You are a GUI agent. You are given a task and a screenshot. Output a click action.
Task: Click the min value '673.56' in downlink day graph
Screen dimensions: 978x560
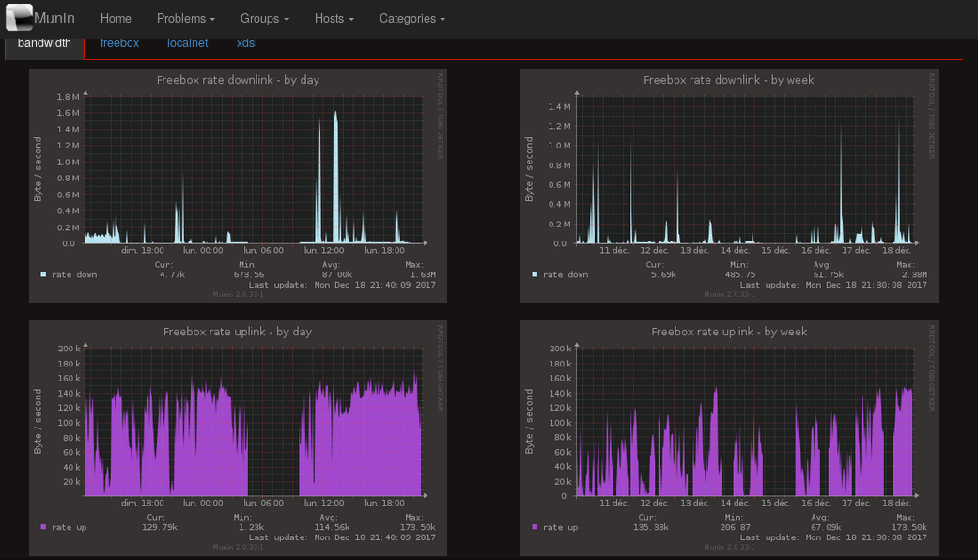(249, 274)
